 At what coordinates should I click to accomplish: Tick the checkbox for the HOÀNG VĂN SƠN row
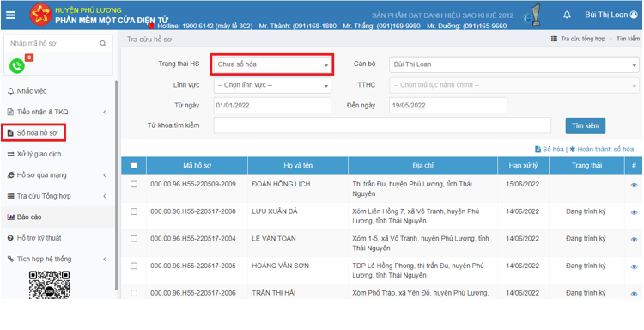134,266
